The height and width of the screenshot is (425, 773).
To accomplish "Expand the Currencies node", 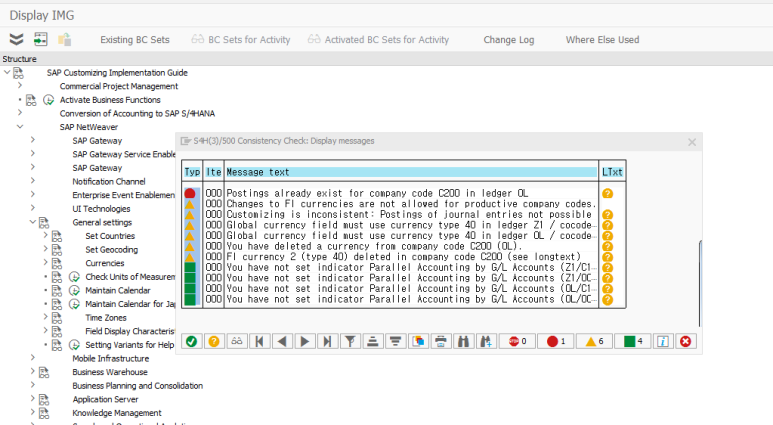I will [x=45, y=262].
